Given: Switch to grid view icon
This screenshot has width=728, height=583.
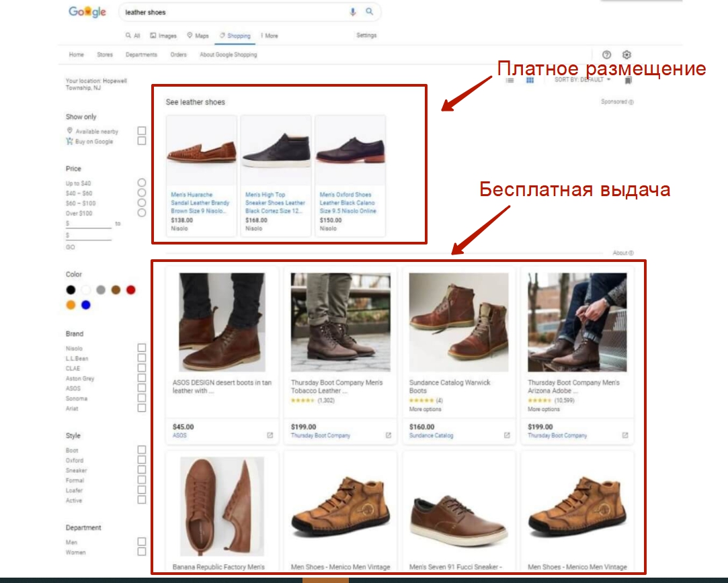Looking at the screenshot, I should point(530,80).
